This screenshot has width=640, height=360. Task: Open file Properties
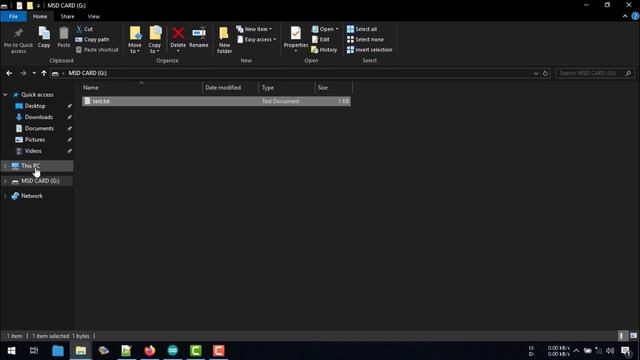click(x=296, y=40)
